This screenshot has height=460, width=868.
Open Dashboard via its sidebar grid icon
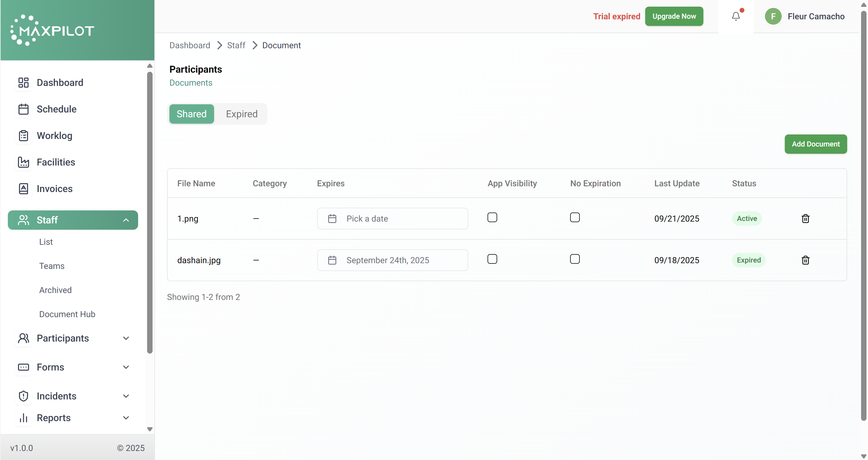[23, 83]
